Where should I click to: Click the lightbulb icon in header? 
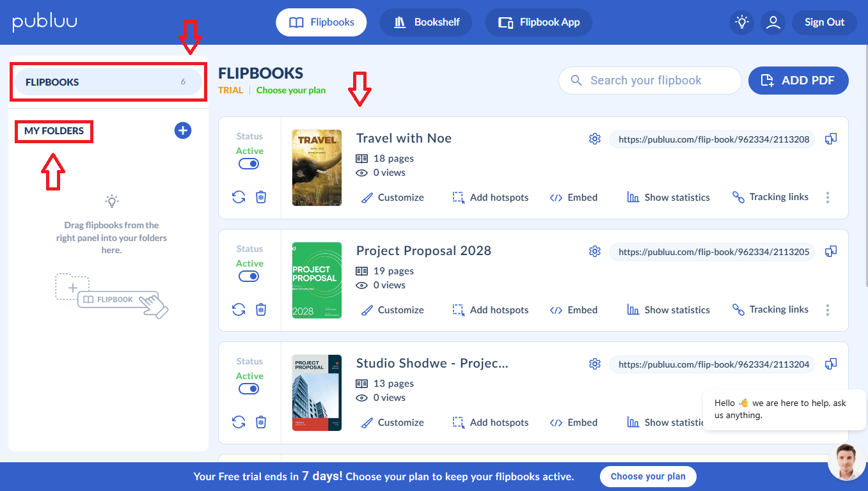pyautogui.click(x=741, y=22)
